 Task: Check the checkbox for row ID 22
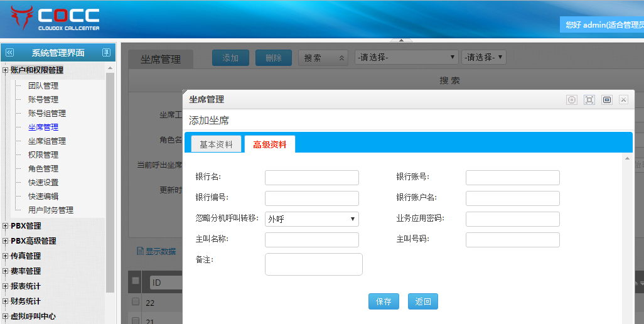135,302
